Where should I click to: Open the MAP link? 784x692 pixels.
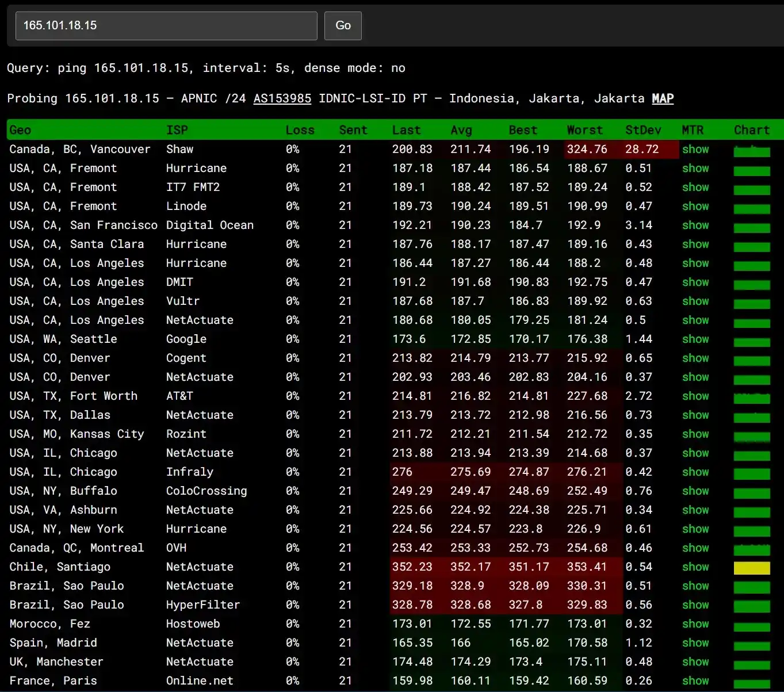coord(663,98)
